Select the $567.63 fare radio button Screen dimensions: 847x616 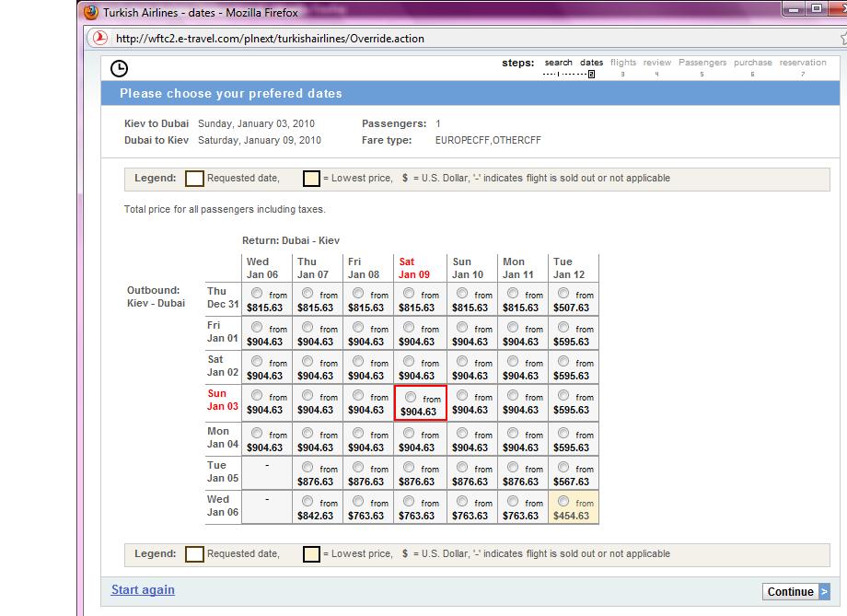click(x=562, y=467)
